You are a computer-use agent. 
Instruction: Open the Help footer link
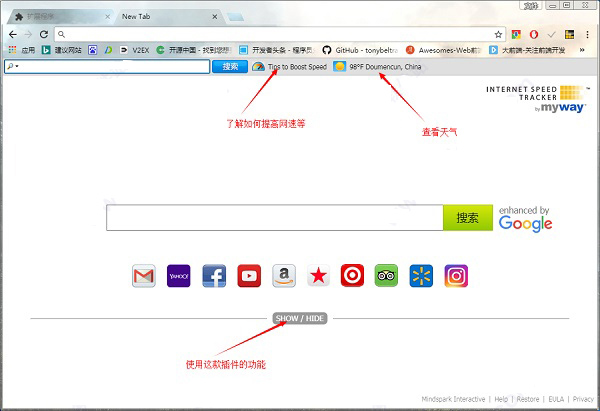501,399
